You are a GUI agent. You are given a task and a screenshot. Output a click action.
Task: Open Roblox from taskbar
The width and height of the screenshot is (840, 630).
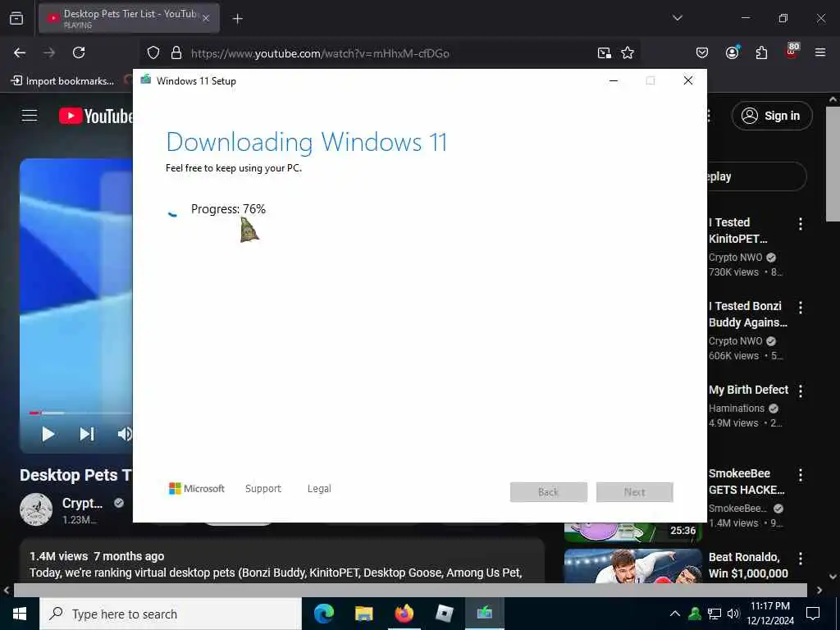(444, 614)
